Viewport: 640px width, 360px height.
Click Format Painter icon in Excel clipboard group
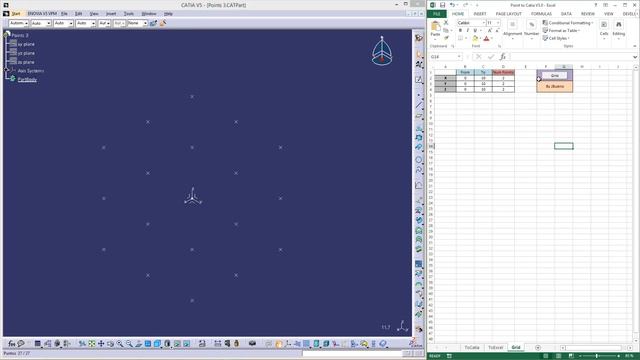pyautogui.click(x=446, y=38)
